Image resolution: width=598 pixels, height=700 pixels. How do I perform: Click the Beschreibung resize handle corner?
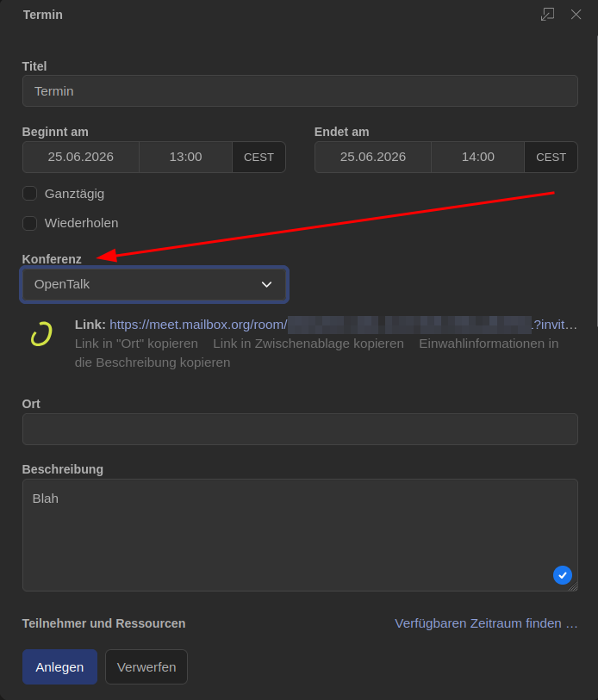[573, 586]
